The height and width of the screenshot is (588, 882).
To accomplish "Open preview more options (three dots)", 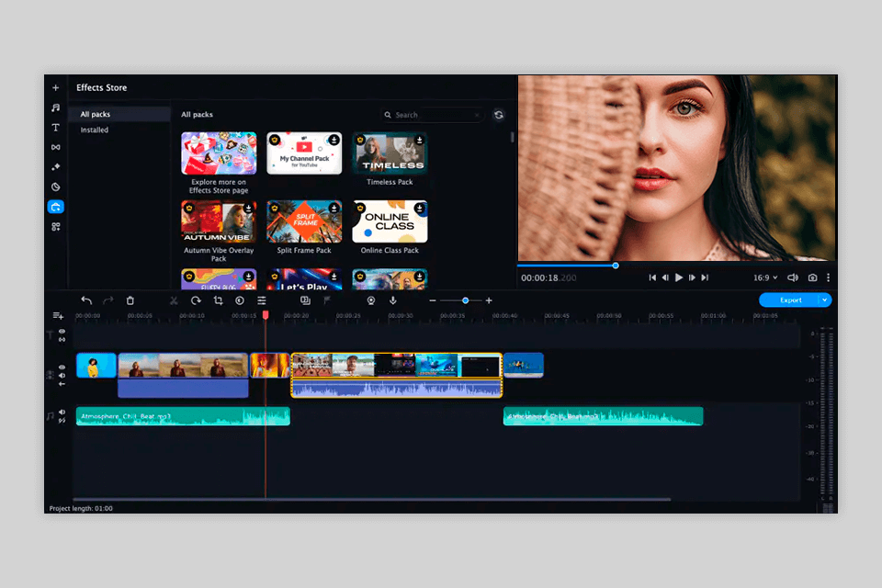I will tap(828, 277).
